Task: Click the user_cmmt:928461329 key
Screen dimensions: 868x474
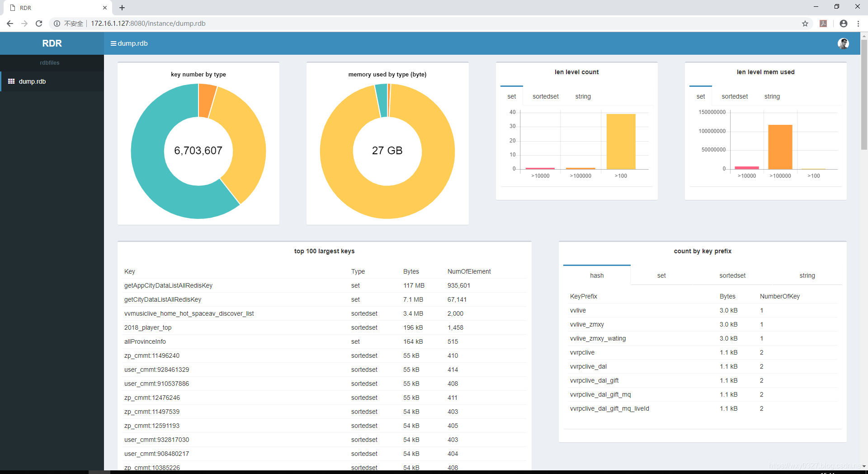Action: [157, 370]
